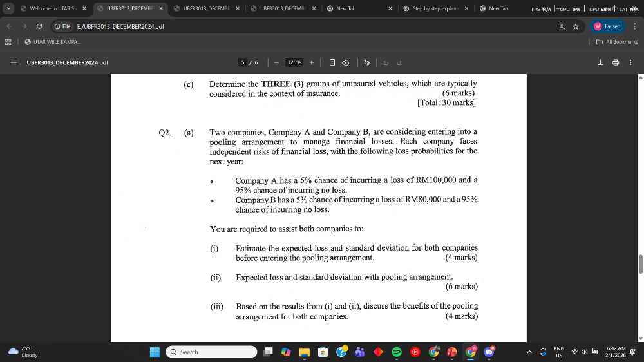Viewport: 644px width, 362px height.
Task: Download the PDF file
Action: (600, 62)
